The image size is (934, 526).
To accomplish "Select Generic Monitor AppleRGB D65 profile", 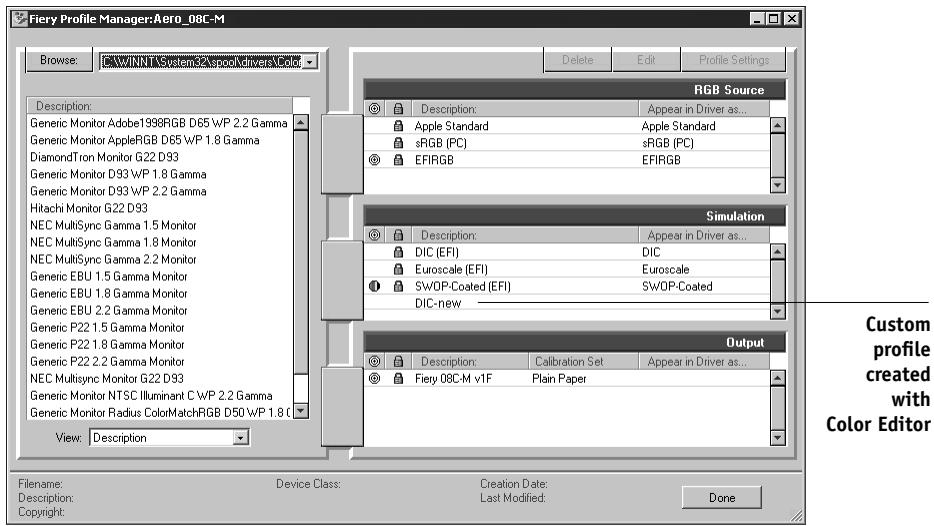I will (x=145, y=140).
